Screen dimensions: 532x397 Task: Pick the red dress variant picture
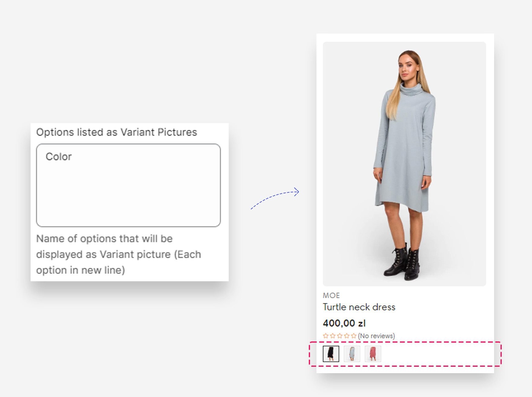[373, 354]
